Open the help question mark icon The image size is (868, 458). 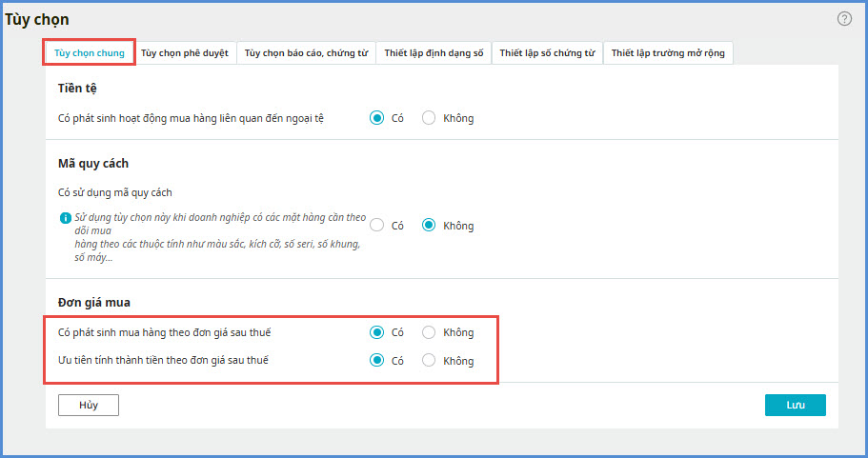click(x=844, y=19)
